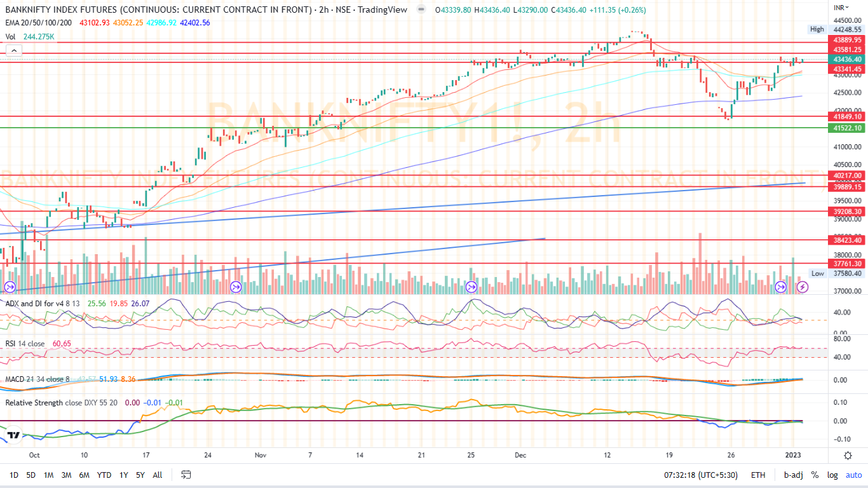Image resolution: width=868 pixels, height=488 pixels.
Task: Click the 37761.30 price level label
Action: point(847,264)
